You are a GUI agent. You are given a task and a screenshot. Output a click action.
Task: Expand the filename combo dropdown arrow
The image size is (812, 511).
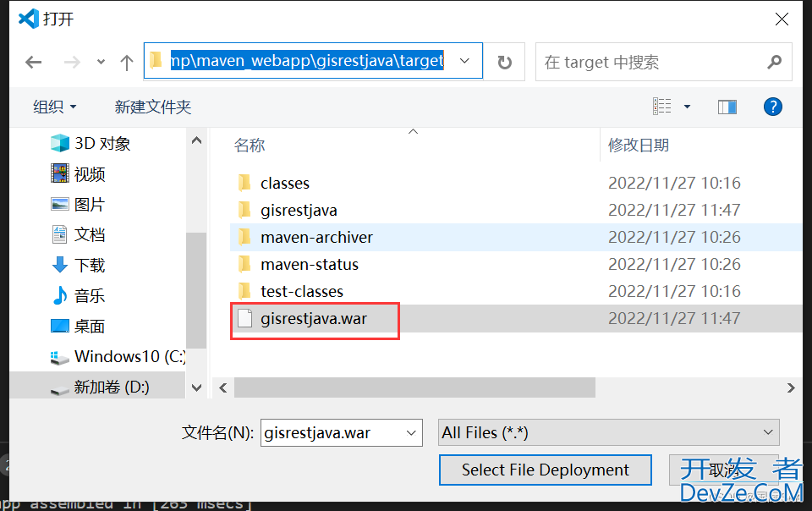(412, 433)
